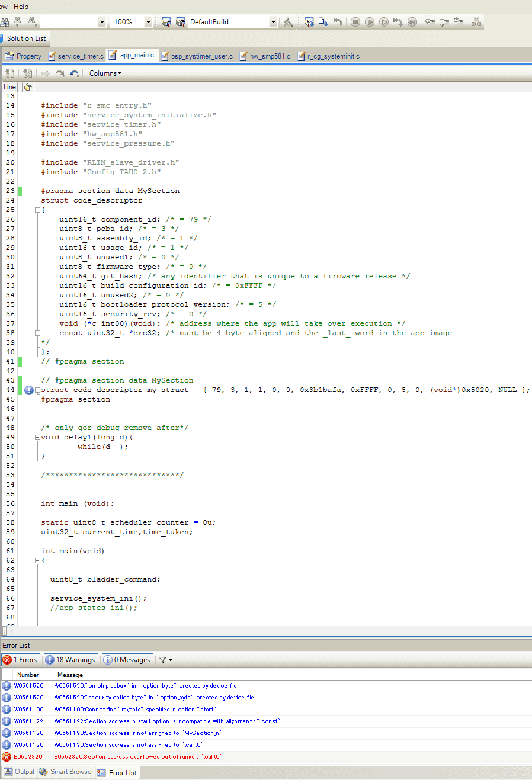Open the Help menu

point(21,6)
